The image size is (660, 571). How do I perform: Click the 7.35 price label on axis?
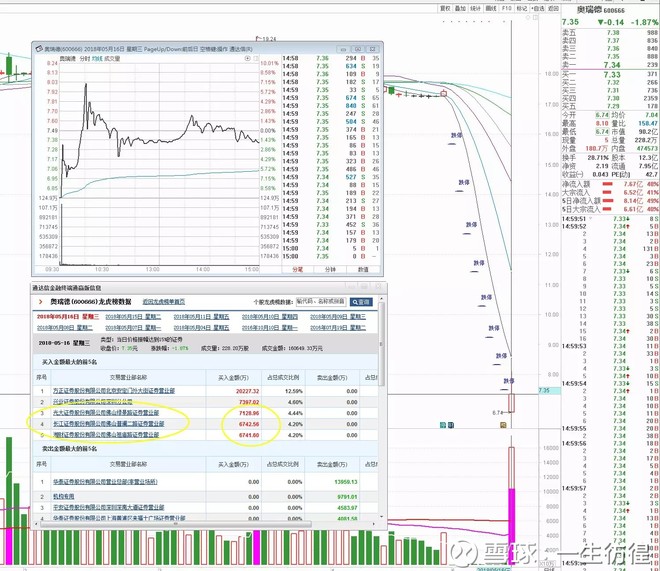[x=550, y=390]
